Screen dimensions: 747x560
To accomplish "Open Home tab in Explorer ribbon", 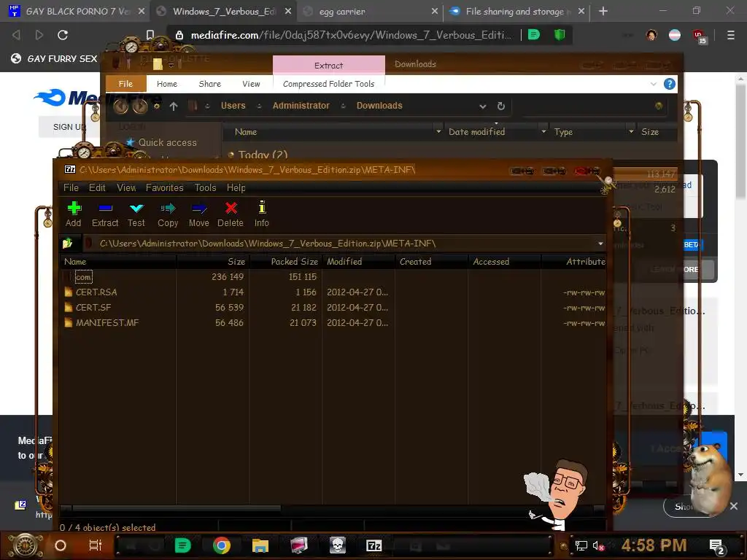I will tap(167, 84).
